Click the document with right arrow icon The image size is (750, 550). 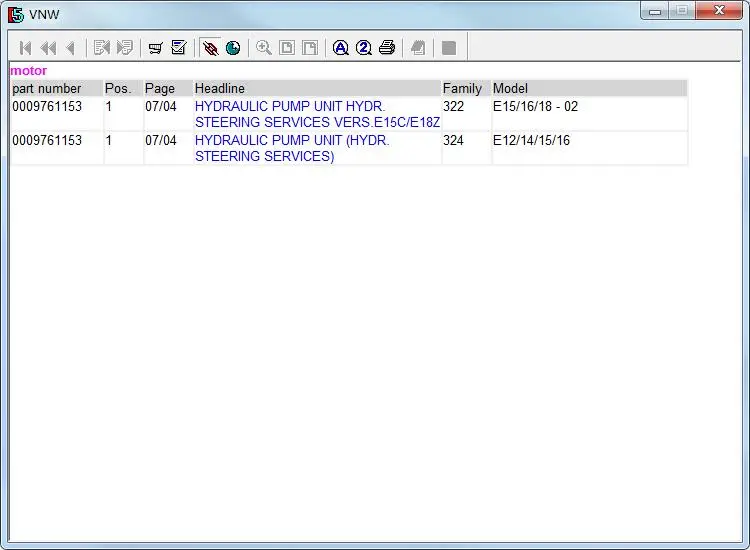click(x=125, y=48)
